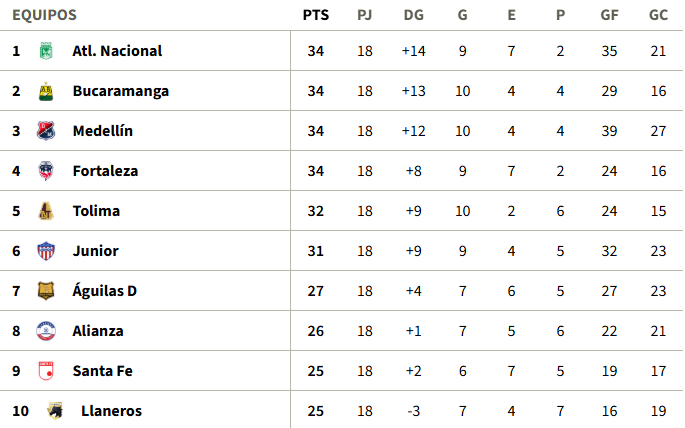Click the Fortaleza team crest
The width and height of the screenshot is (685, 428).
tap(45, 171)
